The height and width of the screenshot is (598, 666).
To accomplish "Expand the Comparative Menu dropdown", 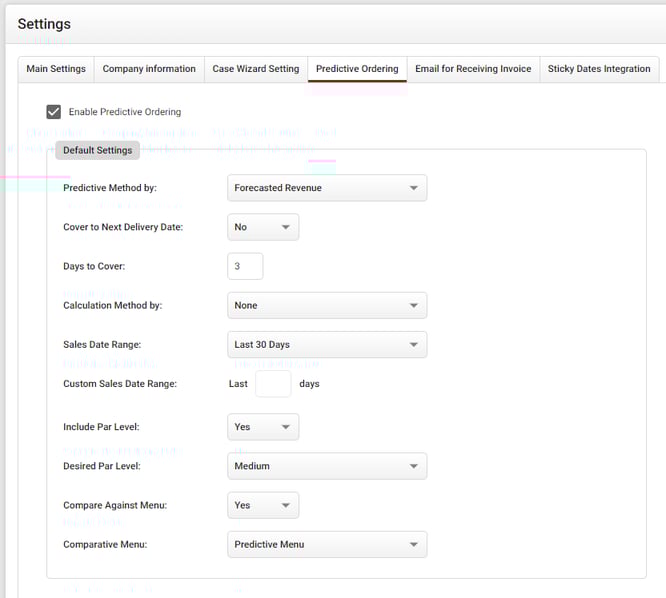I will [326, 545].
